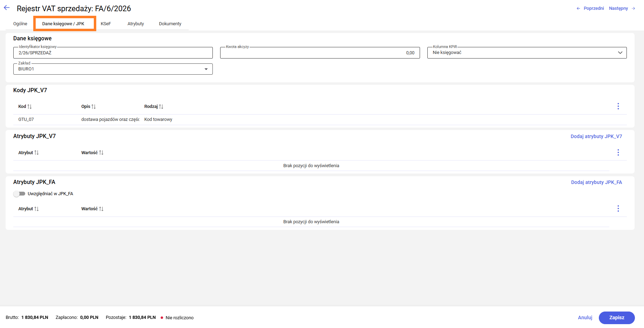This screenshot has height=328, width=644.
Task: Cancel changes with Anuluj
Action: pos(585,317)
